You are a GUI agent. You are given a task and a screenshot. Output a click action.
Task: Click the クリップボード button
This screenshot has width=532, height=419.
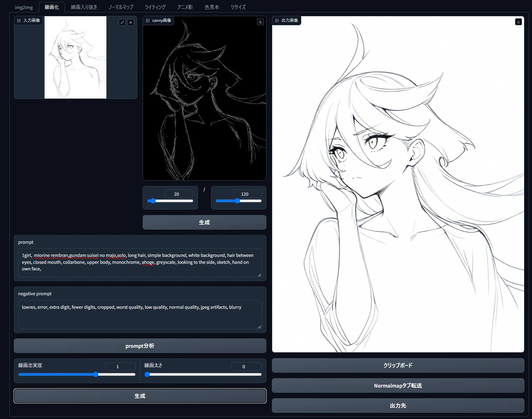click(398, 365)
